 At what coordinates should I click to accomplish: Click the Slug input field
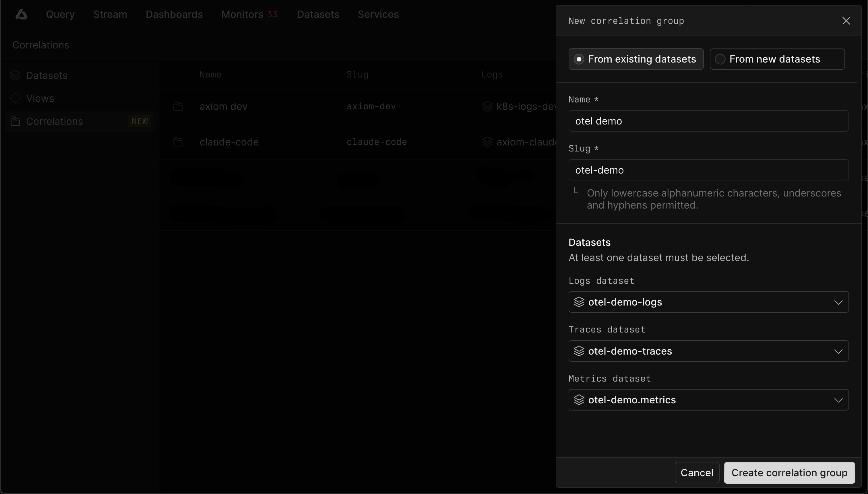(708, 170)
